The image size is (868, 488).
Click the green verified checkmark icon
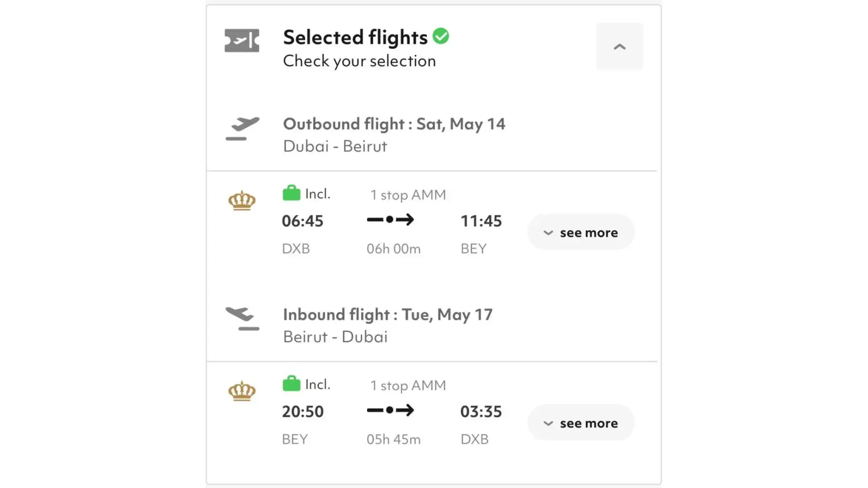coord(441,36)
